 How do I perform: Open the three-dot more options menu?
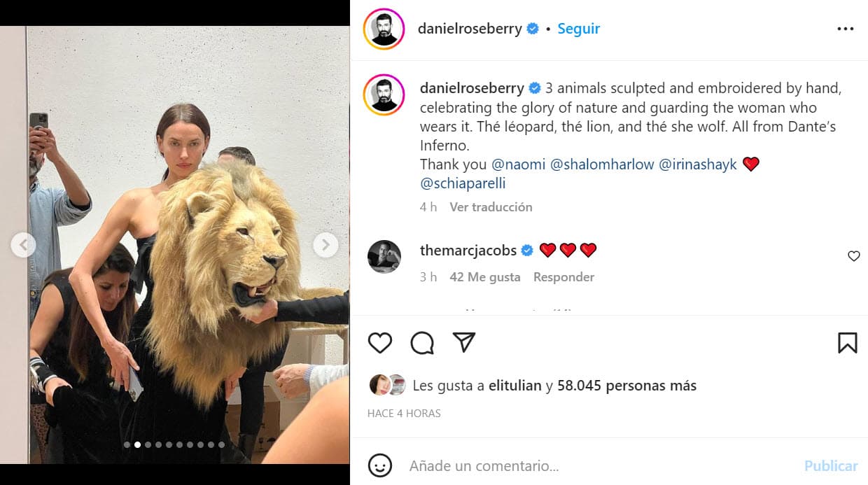tap(846, 29)
